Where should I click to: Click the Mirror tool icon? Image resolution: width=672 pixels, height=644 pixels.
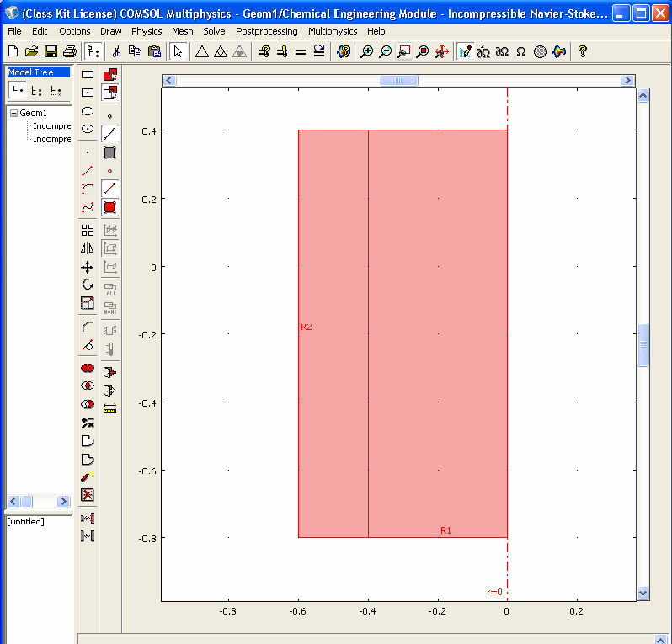point(88,248)
